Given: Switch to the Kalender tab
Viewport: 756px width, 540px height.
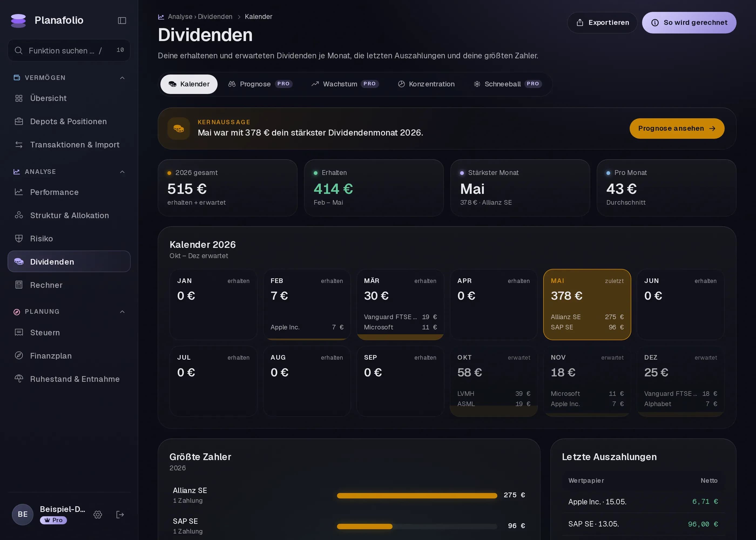Looking at the screenshot, I should tap(189, 84).
